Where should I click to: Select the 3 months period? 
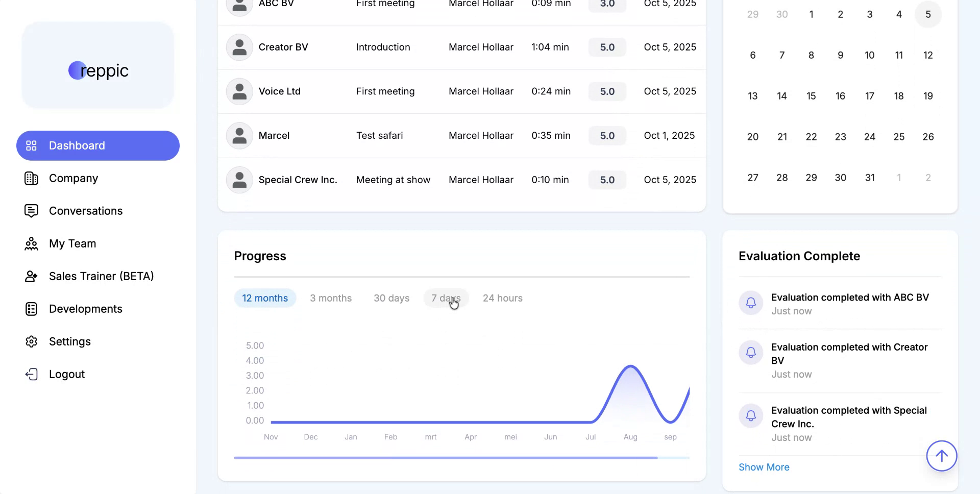331,298
